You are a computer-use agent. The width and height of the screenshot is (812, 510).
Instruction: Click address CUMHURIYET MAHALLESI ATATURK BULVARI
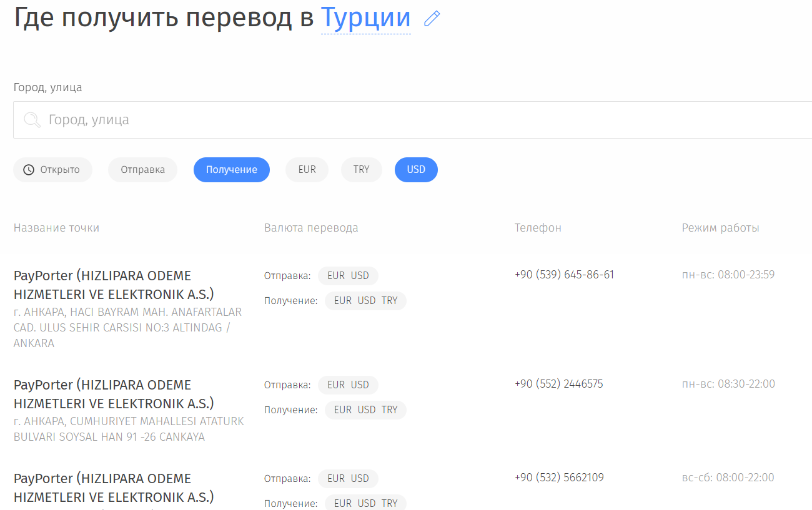pyautogui.click(x=129, y=429)
